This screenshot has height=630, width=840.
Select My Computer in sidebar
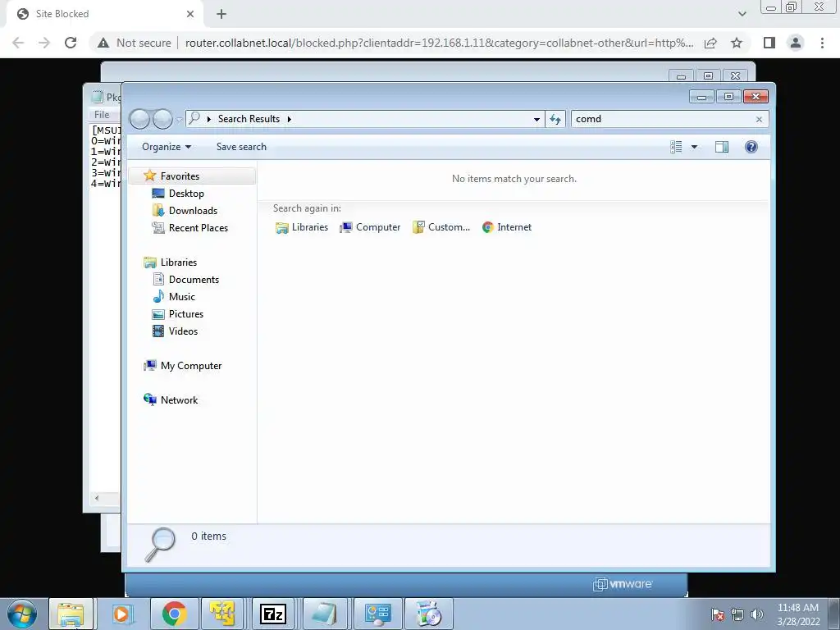pyautogui.click(x=190, y=366)
